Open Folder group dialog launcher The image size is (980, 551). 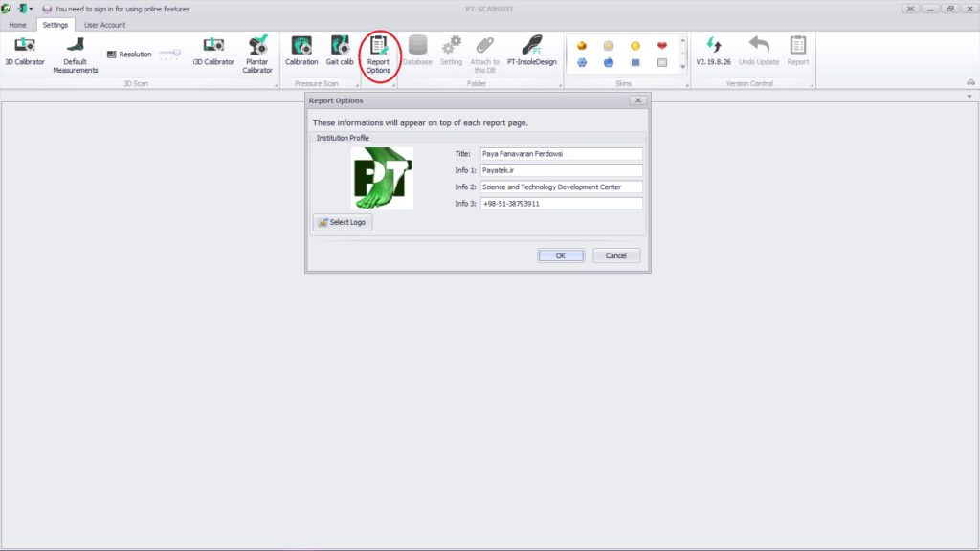point(560,85)
